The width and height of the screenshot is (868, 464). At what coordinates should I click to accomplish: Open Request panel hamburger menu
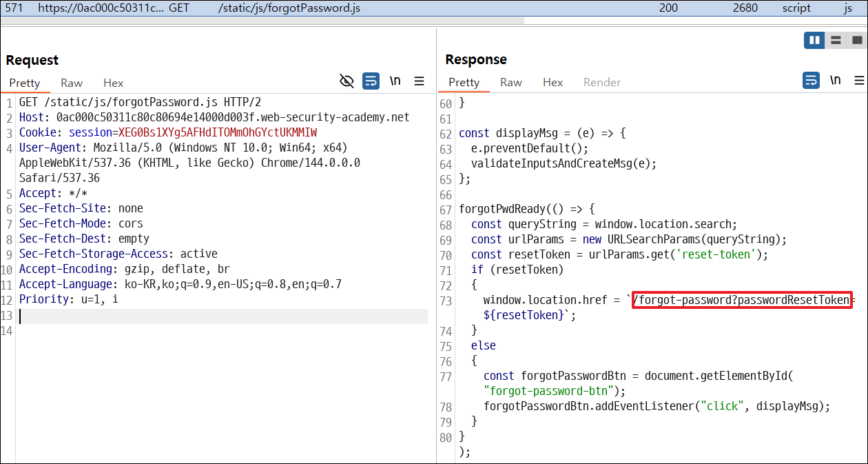[x=419, y=81]
